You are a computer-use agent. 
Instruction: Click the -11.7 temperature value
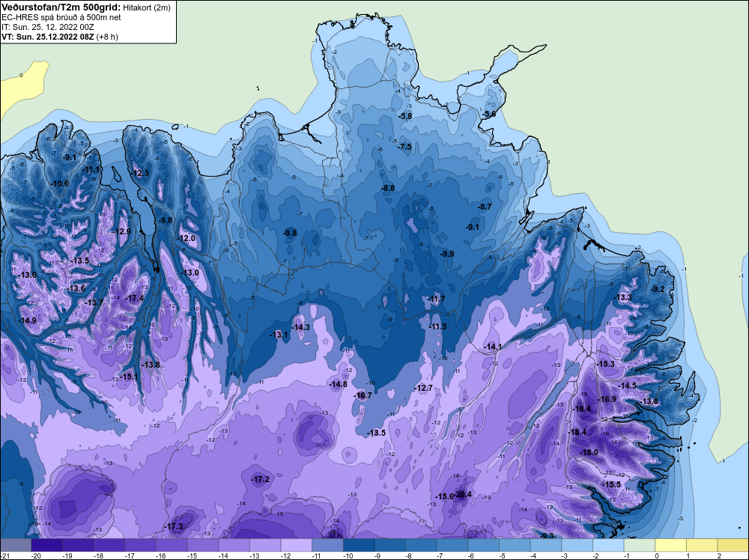(x=436, y=299)
